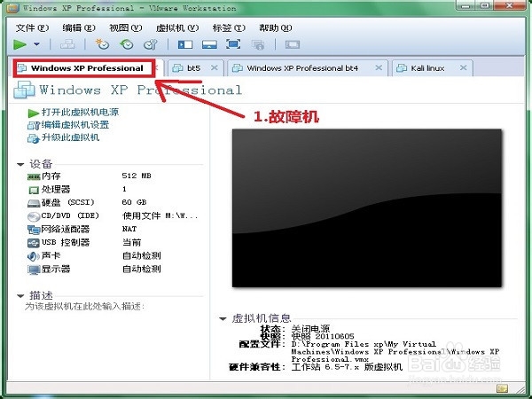Click the 512 MB memory value
The height and width of the screenshot is (399, 532).
tap(137, 176)
